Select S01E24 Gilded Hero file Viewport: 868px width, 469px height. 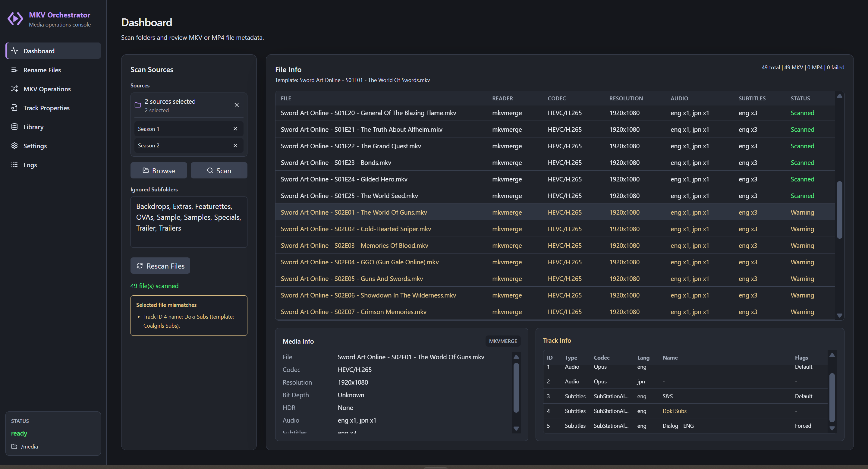click(555, 179)
